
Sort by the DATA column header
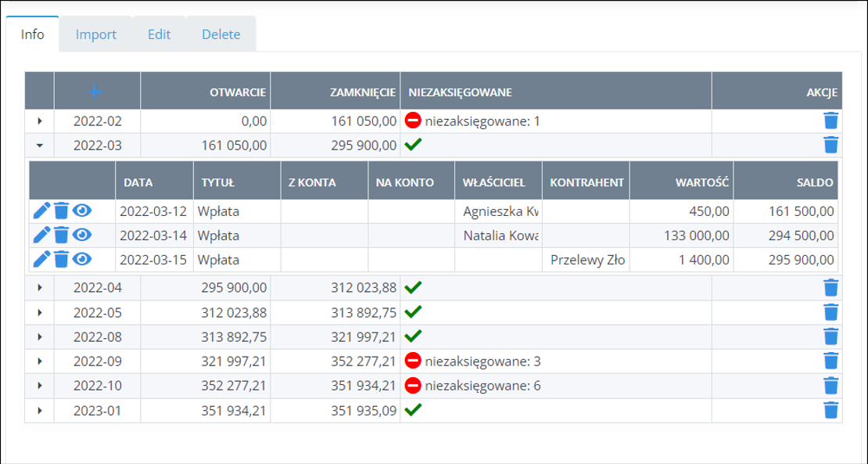point(138,182)
